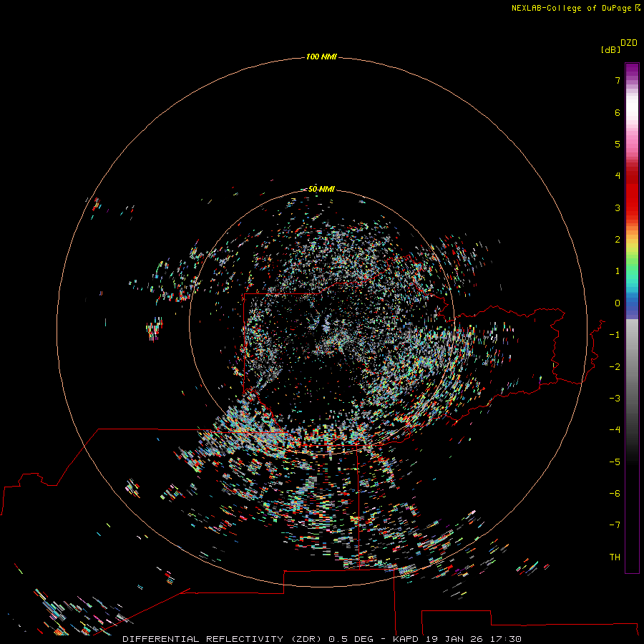Select the "DZD" product label above the scale
This screenshot has width=644, height=644.
pos(629,43)
